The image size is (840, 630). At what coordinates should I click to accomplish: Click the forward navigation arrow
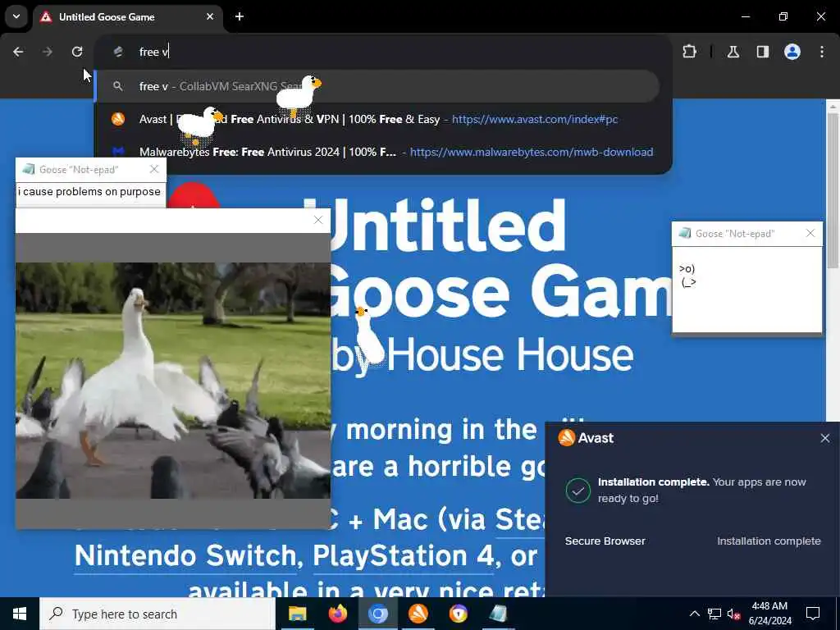(48, 52)
